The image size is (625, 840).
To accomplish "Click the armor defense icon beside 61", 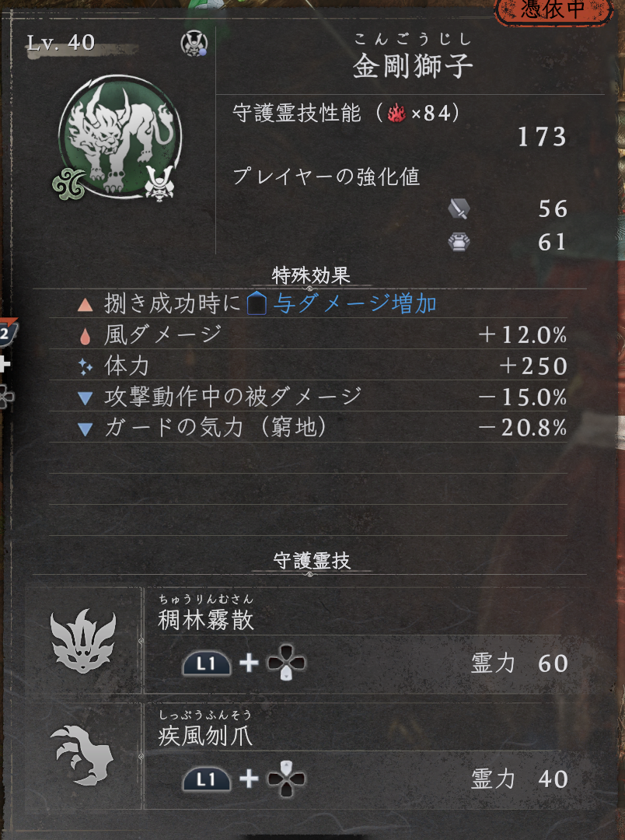I will (459, 242).
